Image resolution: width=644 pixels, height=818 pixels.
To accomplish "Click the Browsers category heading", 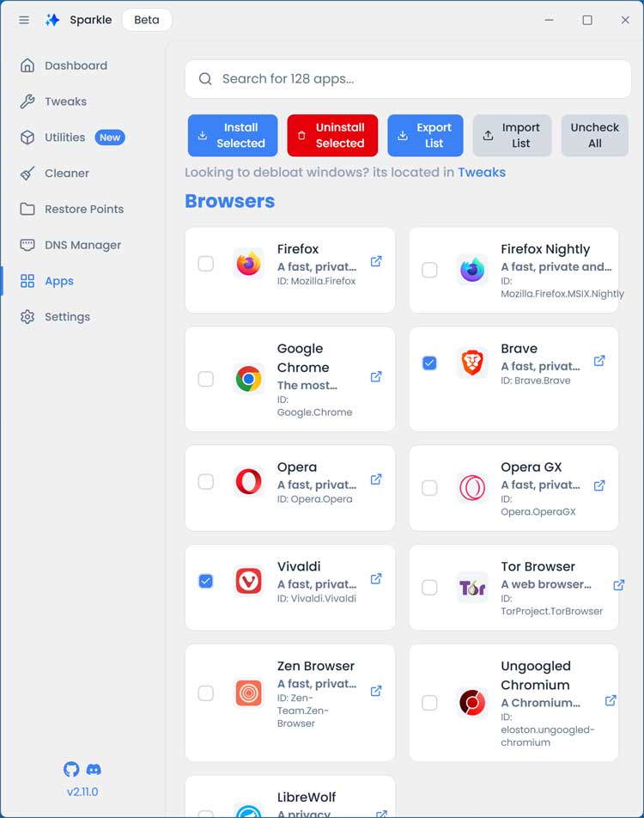I will [229, 201].
